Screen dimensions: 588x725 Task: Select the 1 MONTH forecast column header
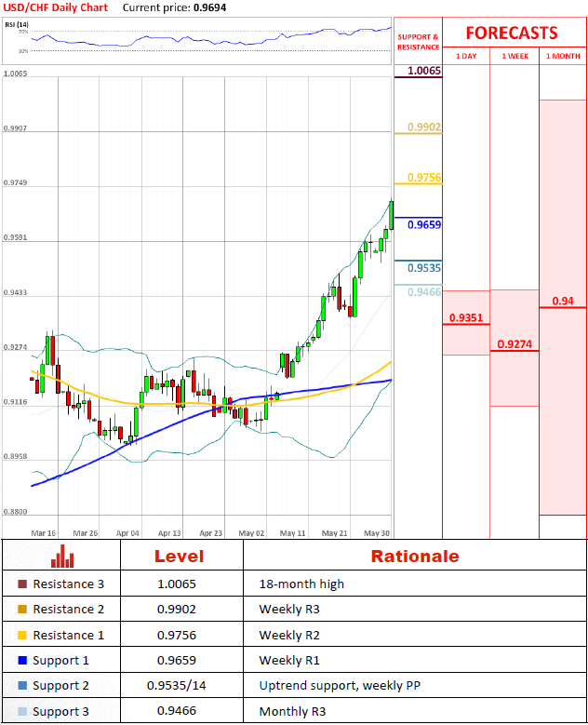(x=563, y=56)
